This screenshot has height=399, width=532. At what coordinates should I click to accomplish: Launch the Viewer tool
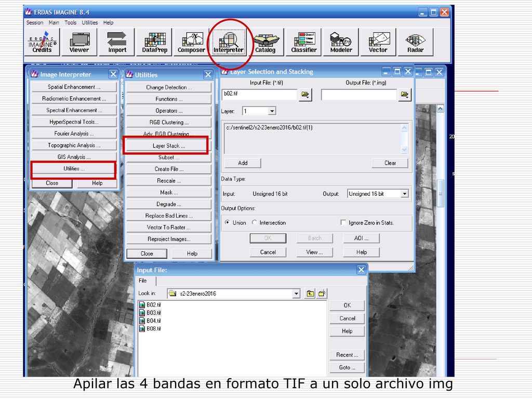79,42
